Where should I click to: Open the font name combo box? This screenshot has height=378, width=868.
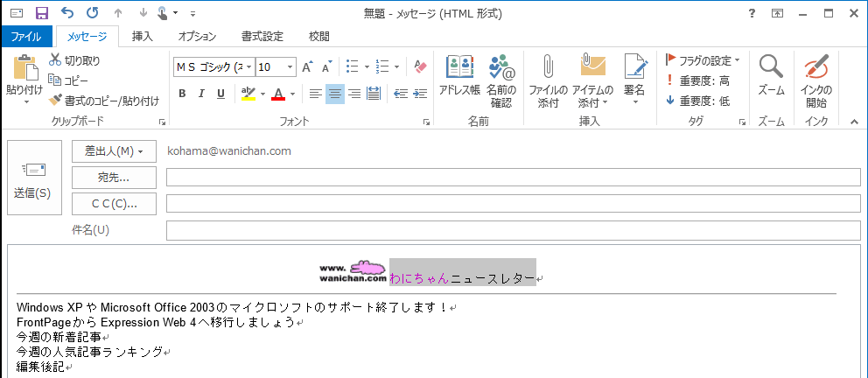tap(213, 67)
